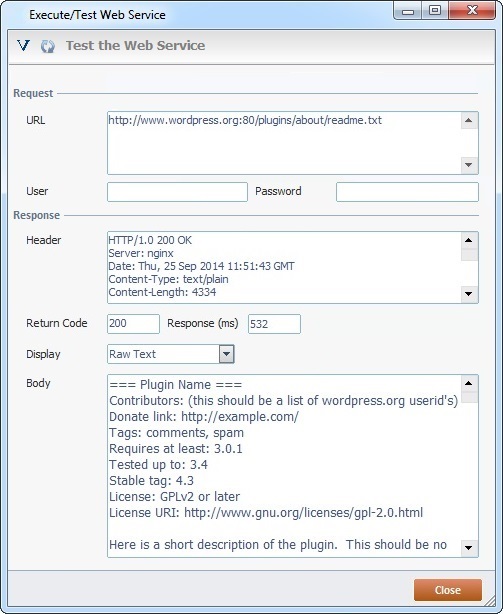The height and width of the screenshot is (614, 503).
Task: Click the Response (ms) field showing 532
Action: (x=274, y=324)
